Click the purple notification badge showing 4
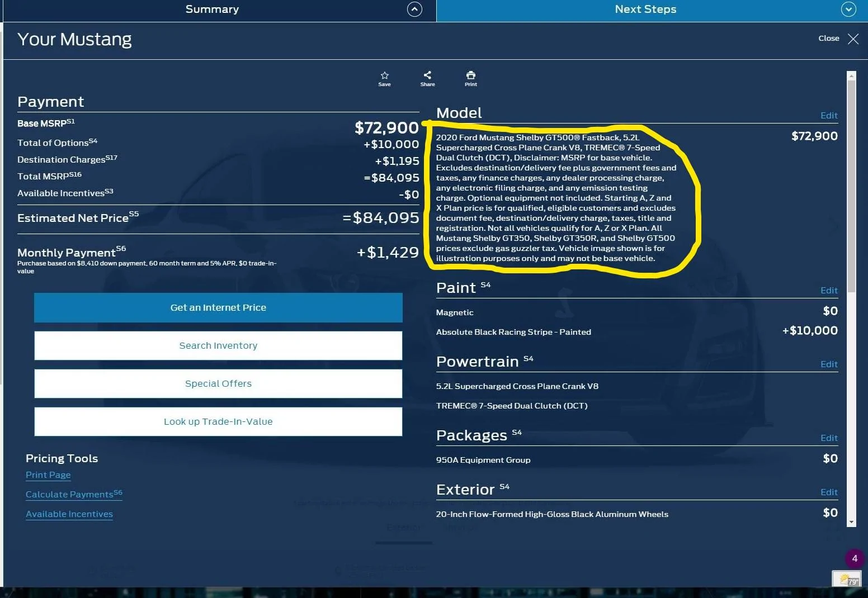This screenshot has height=598, width=868. point(855,558)
